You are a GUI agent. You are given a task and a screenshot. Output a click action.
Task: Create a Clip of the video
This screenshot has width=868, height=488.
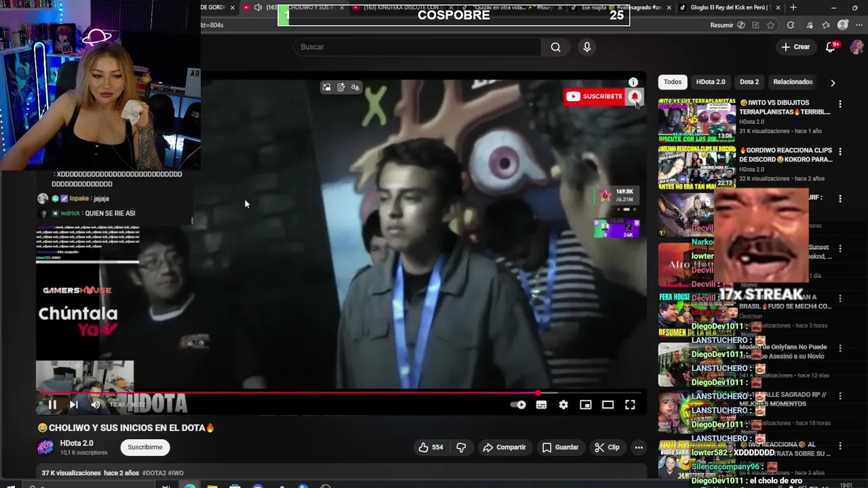607,447
